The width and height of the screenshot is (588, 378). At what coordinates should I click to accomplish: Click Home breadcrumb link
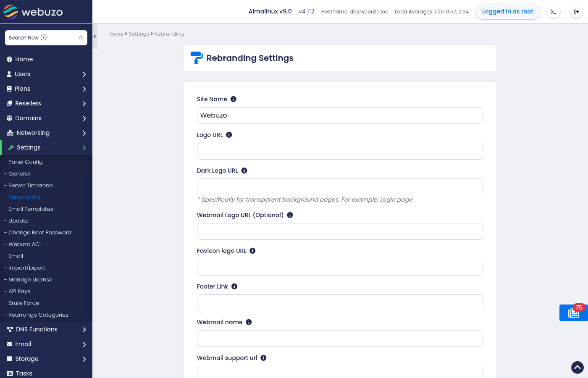[x=116, y=34]
